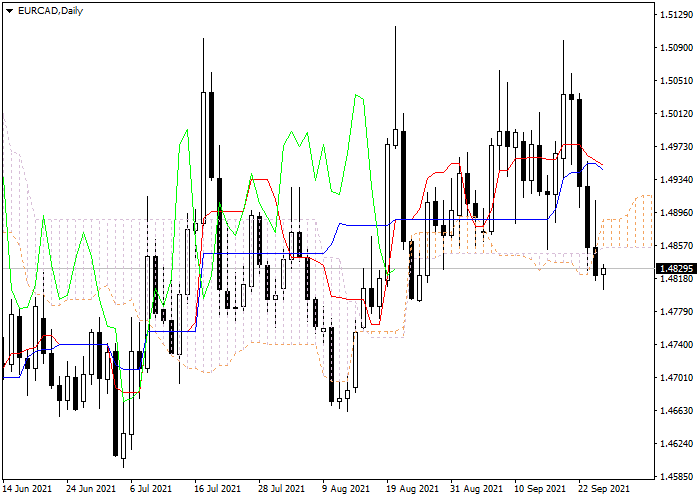This screenshot has width=700, height=500.
Task: Click the 28 Jul 2021 date label
Action: [282, 489]
